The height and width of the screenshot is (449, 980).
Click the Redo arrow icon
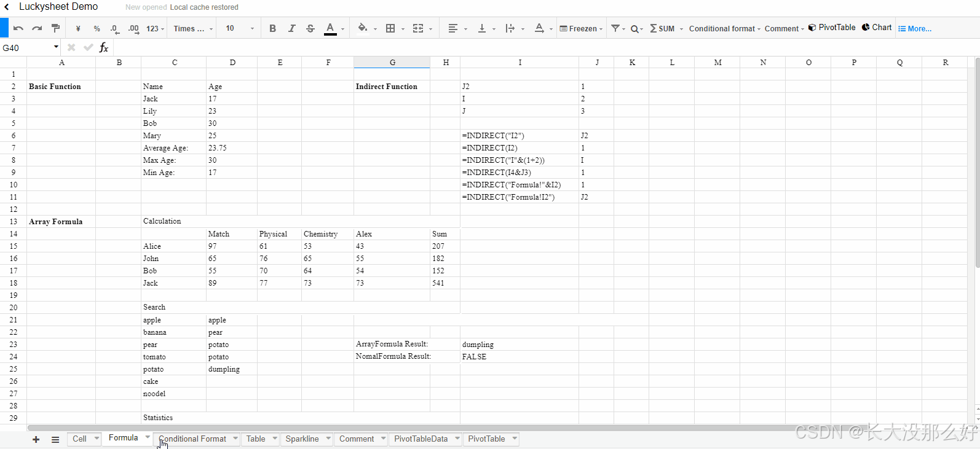[x=37, y=28]
